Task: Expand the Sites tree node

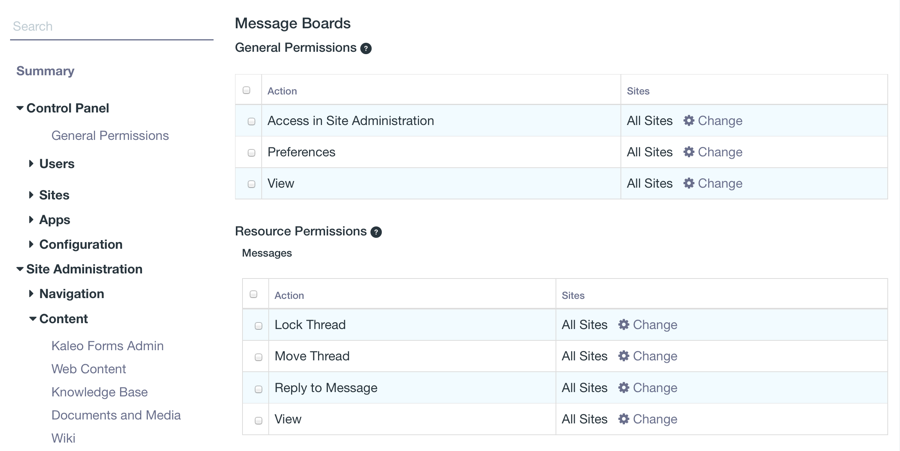Action: coord(31,195)
